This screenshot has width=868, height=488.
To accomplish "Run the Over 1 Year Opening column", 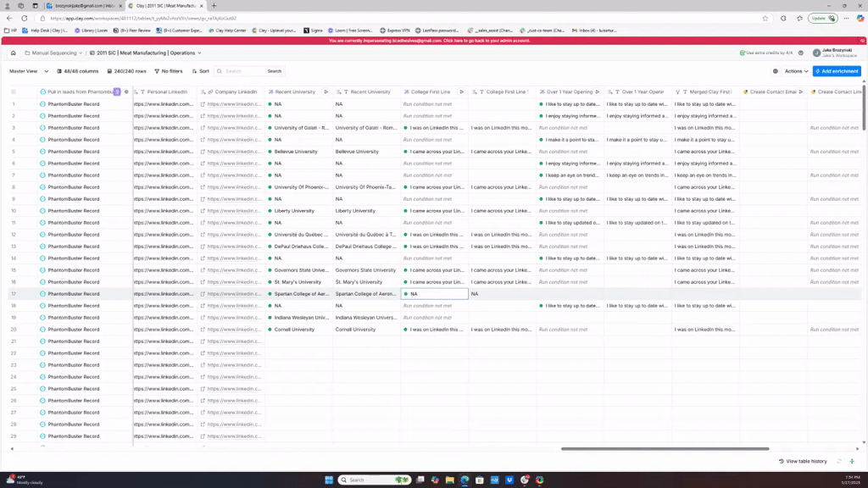I will pos(598,91).
